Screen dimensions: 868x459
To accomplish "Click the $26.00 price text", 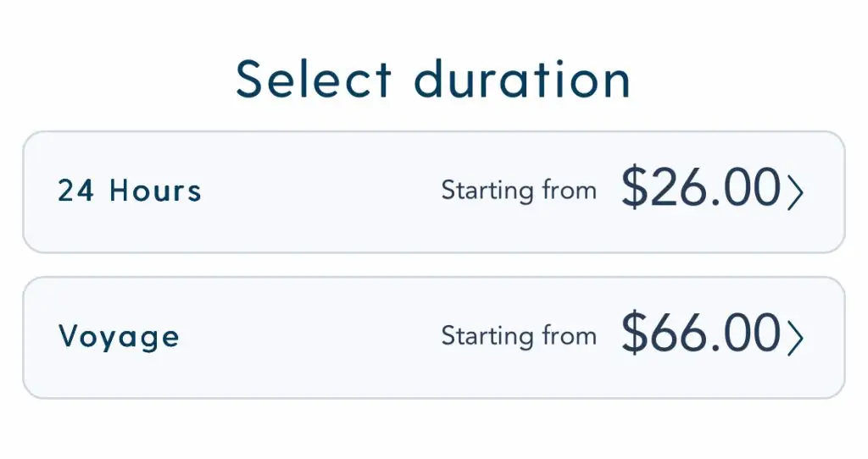I will [x=700, y=189].
